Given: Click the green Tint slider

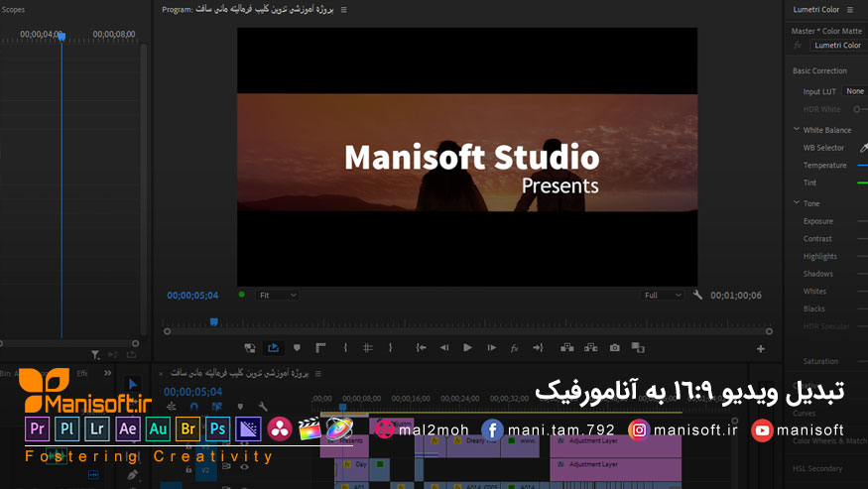Looking at the screenshot, I should click(x=862, y=183).
